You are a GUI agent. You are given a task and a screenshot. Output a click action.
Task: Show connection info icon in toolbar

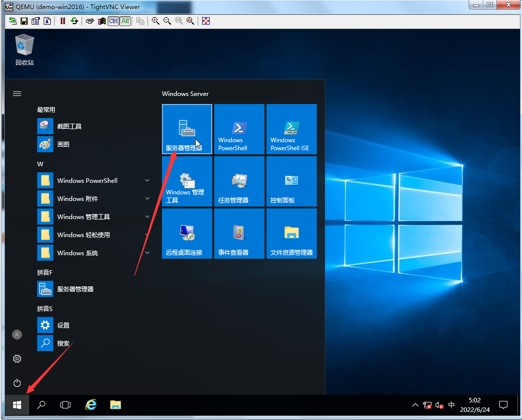(47, 21)
